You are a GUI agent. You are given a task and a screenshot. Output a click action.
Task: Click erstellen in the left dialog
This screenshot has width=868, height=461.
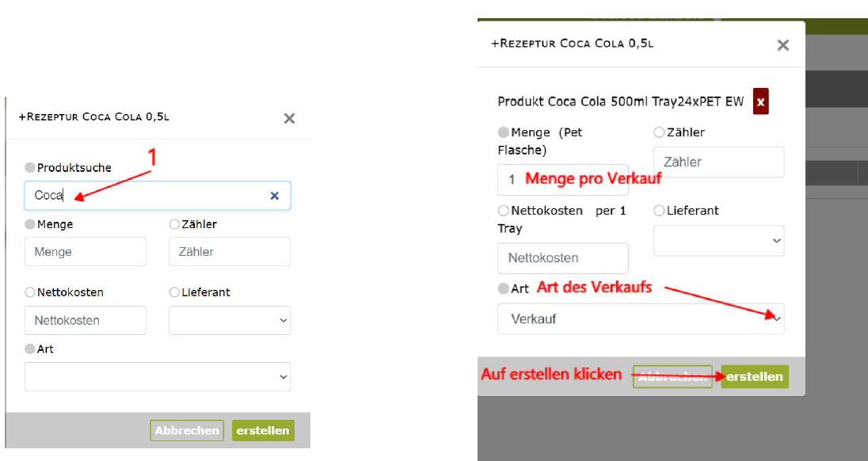click(x=263, y=431)
